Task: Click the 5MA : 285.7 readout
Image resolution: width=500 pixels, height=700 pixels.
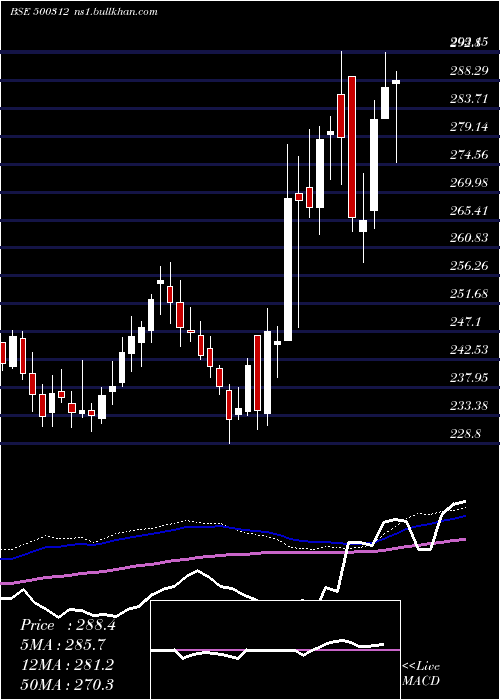Action: [x=63, y=645]
